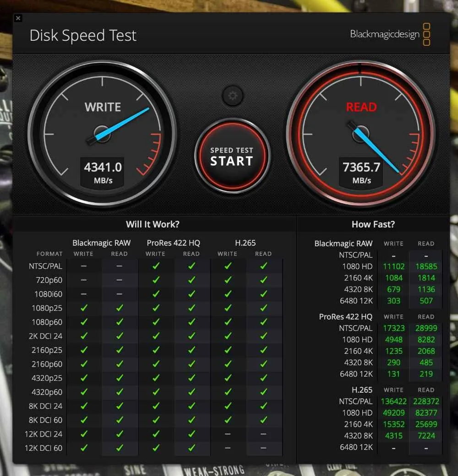Click the 12K DCI 60 format row label
This screenshot has height=476, width=458.
[44, 448]
